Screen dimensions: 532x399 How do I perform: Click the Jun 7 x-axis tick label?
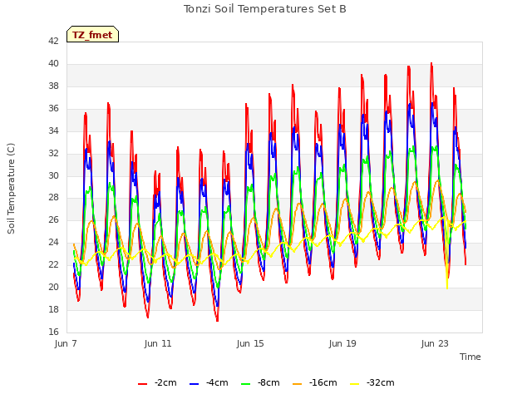66,343
